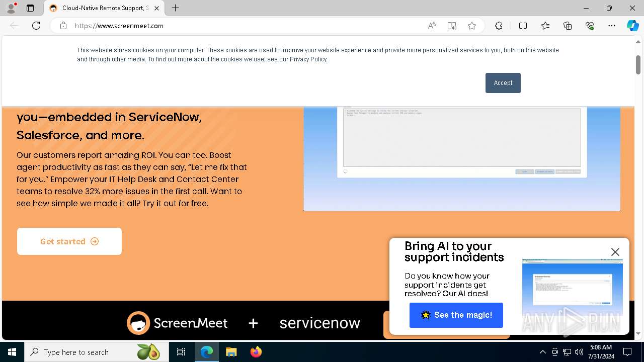Click the scrollbar down arrow
Viewport: 644px width, 362px height.
click(638, 333)
